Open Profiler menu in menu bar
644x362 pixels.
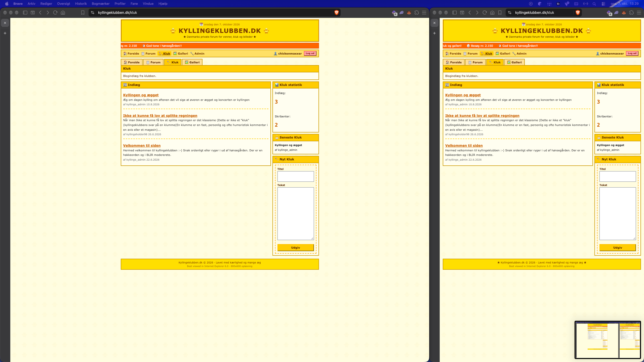(120, 4)
